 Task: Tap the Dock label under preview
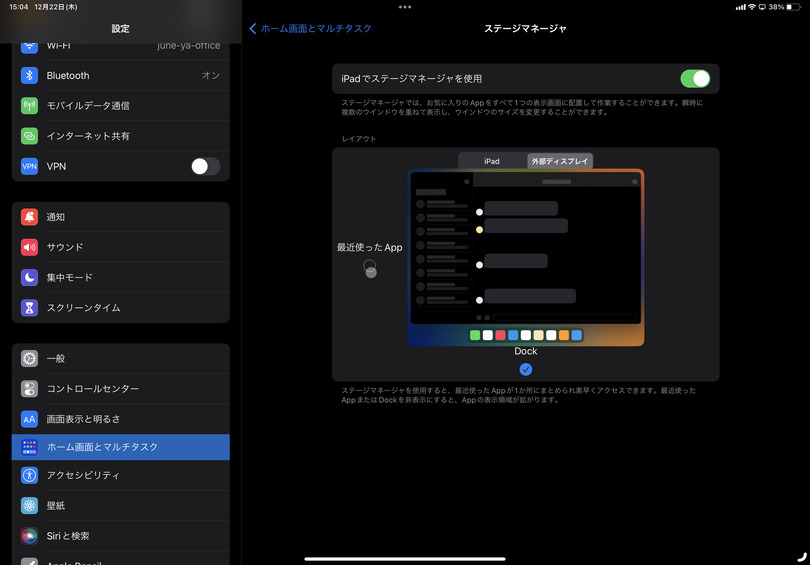pos(525,351)
